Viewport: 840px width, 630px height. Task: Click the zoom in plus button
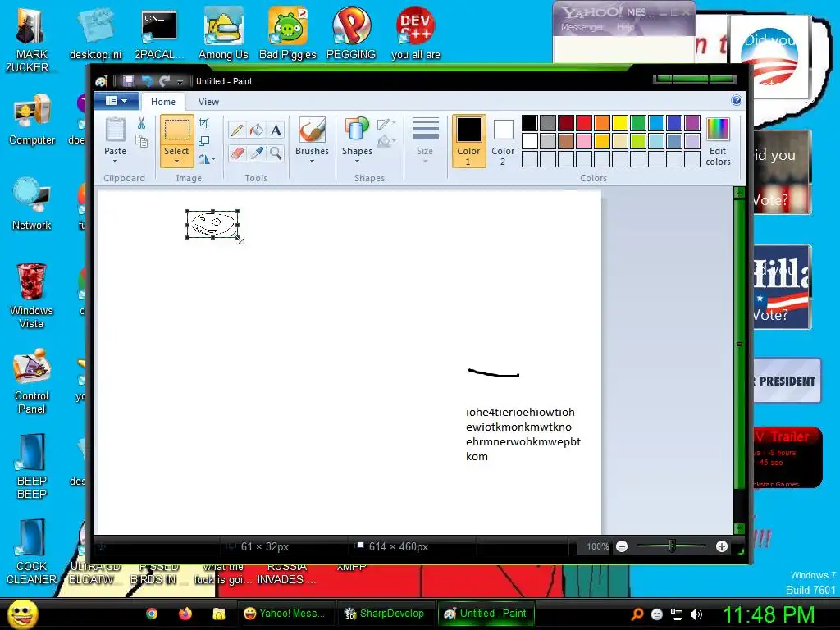(722, 546)
